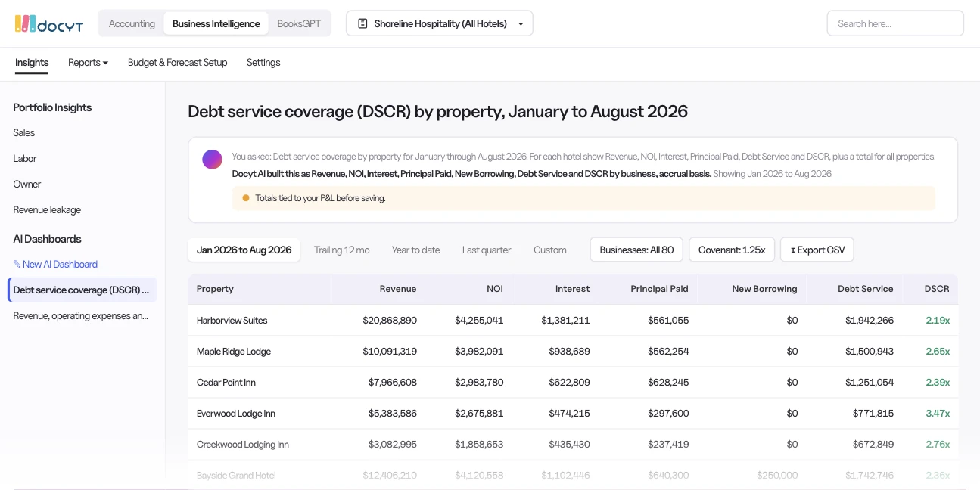
Task: Click the DSCR column header
Action: [937, 289]
